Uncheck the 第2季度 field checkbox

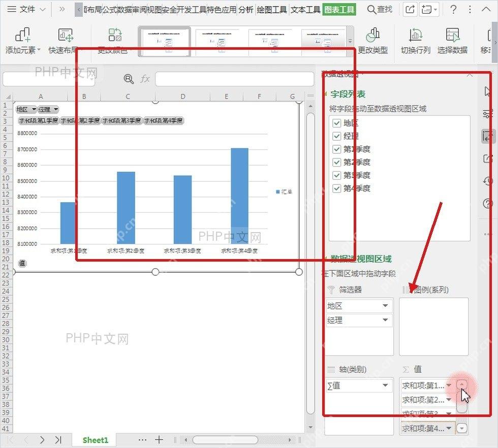(x=336, y=162)
